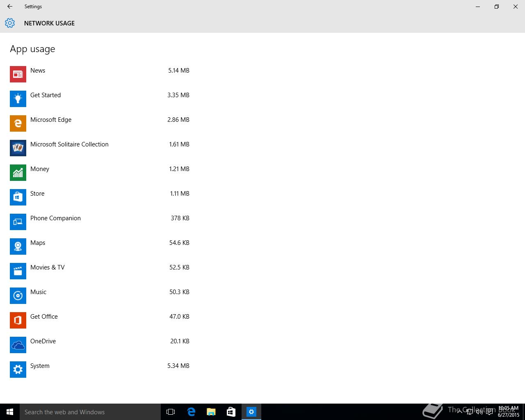Viewport: 525px width, 420px height.
Task: Click the 5.14 MB usage value
Action: coord(179,71)
